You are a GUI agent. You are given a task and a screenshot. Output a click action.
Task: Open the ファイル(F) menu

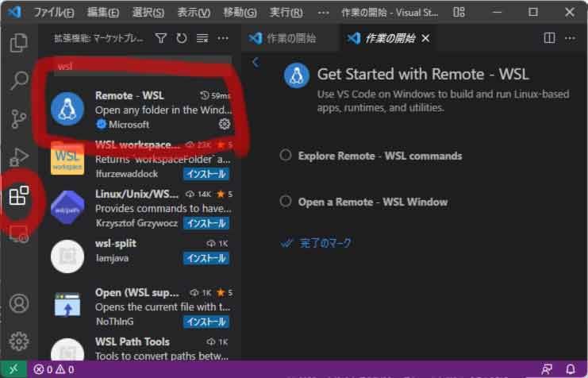[55, 13]
